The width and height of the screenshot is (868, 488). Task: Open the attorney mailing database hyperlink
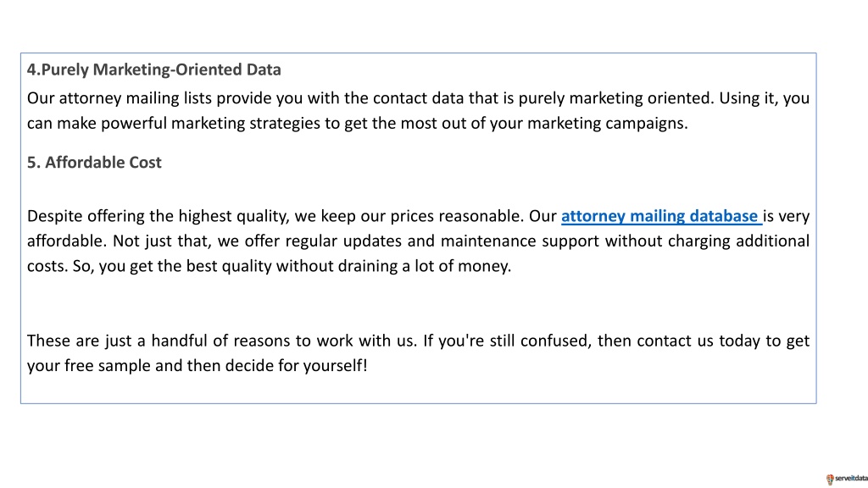point(661,216)
